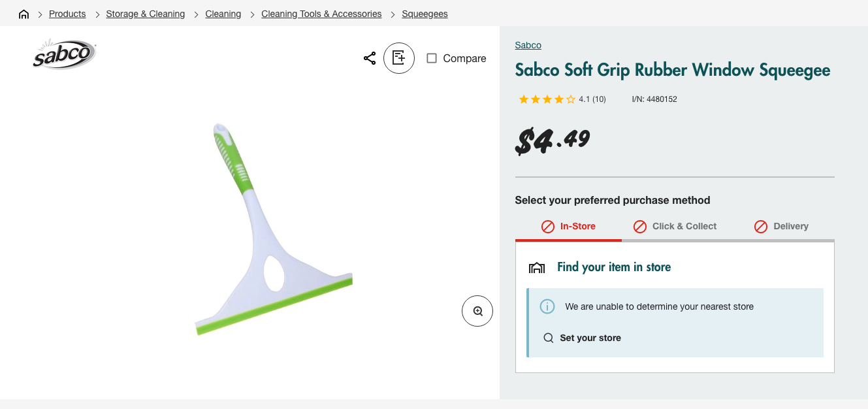Go to Storage & Cleaning breadcrumb
The width and height of the screenshot is (868, 409).
(145, 14)
